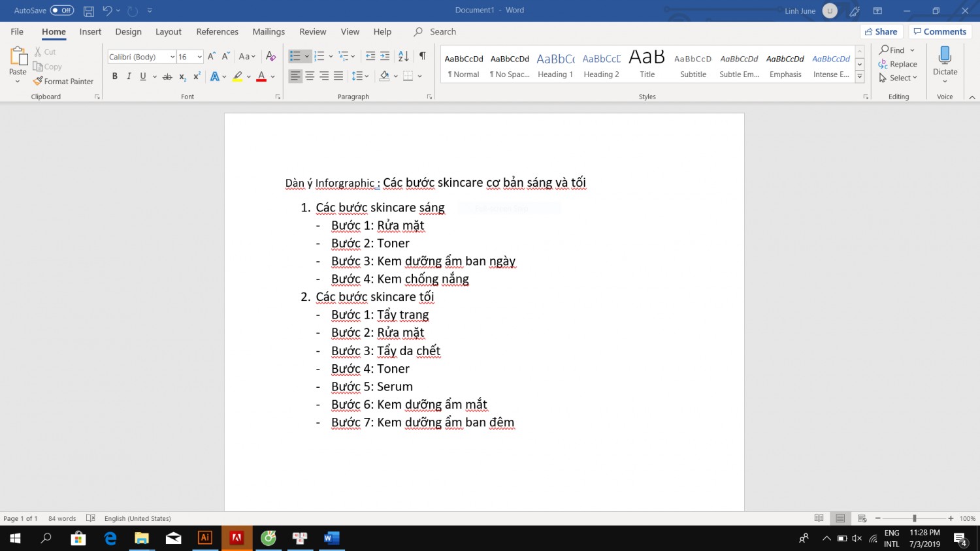Open the File menu

coord(17,31)
